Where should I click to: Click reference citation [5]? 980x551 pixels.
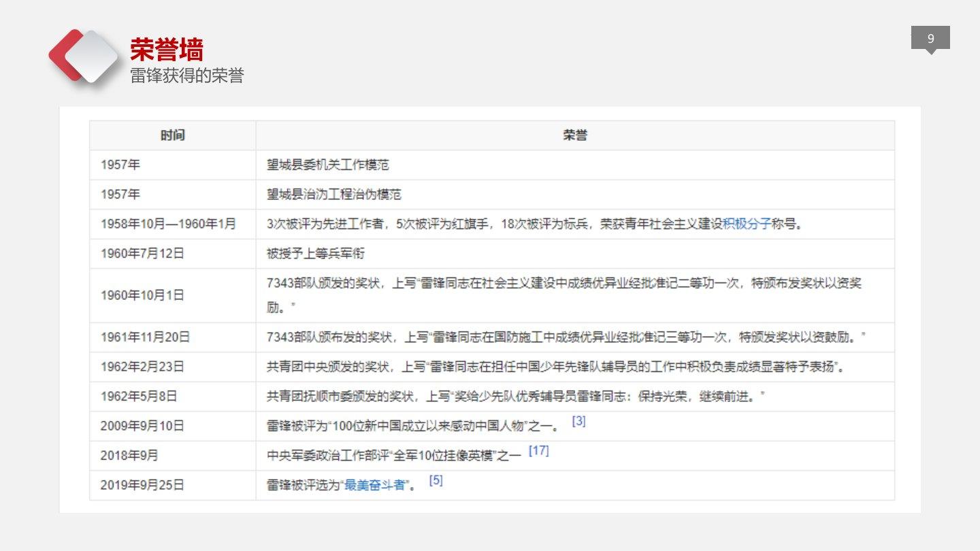(x=436, y=480)
